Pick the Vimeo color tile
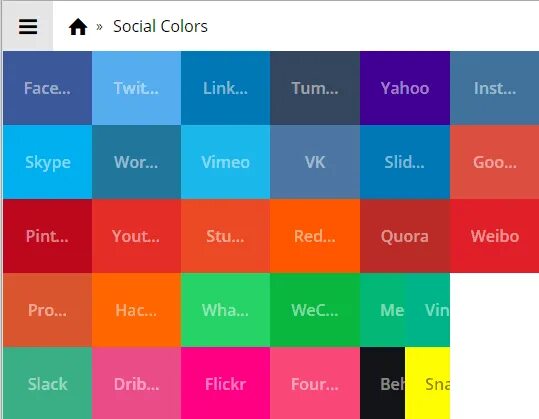 click(x=226, y=162)
